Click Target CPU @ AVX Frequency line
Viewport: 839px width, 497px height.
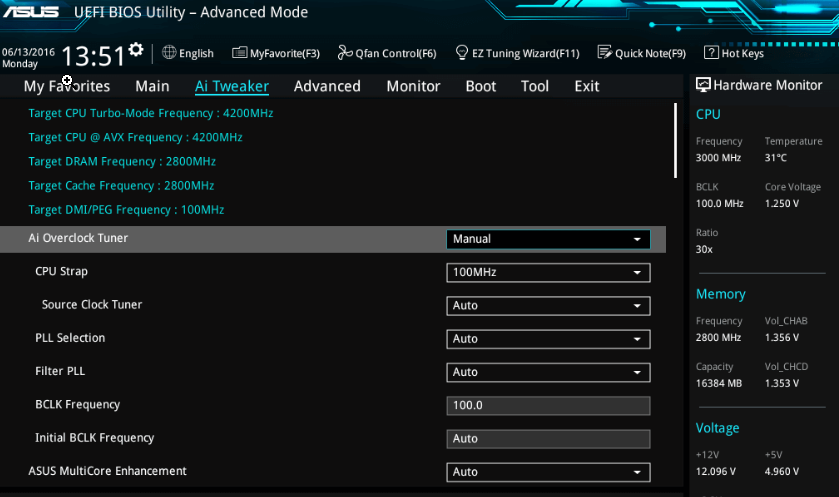pos(135,137)
